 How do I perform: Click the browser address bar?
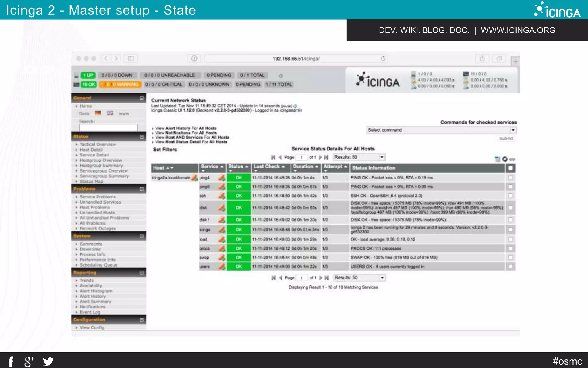click(296, 59)
